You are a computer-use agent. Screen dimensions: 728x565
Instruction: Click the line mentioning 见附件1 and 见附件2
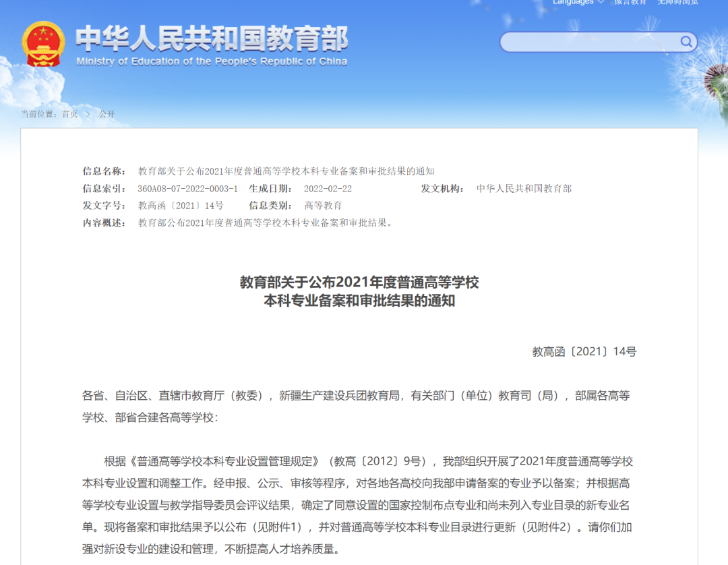click(357, 527)
